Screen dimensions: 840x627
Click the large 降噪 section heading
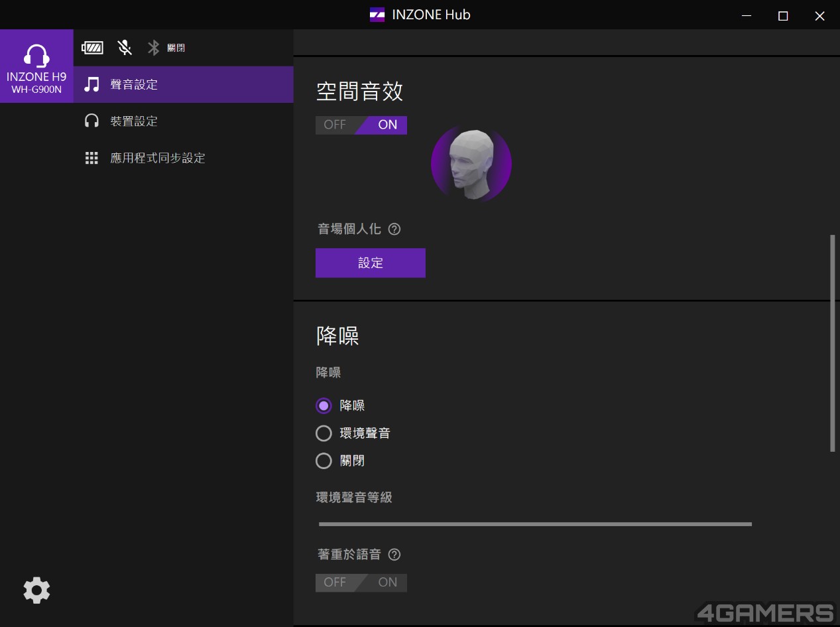337,336
